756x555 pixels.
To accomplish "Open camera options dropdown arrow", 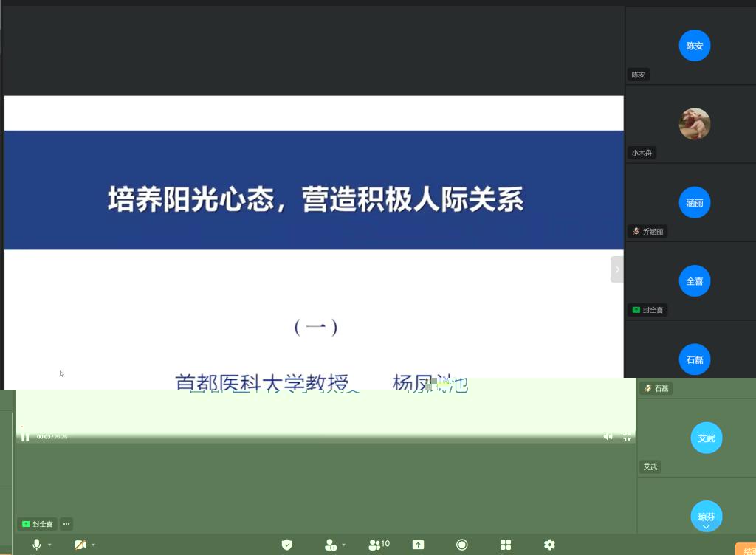I will click(94, 545).
